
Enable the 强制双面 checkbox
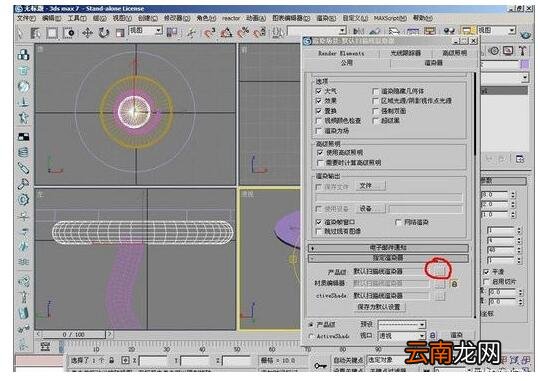pyautogui.click(x=376, y=111)
